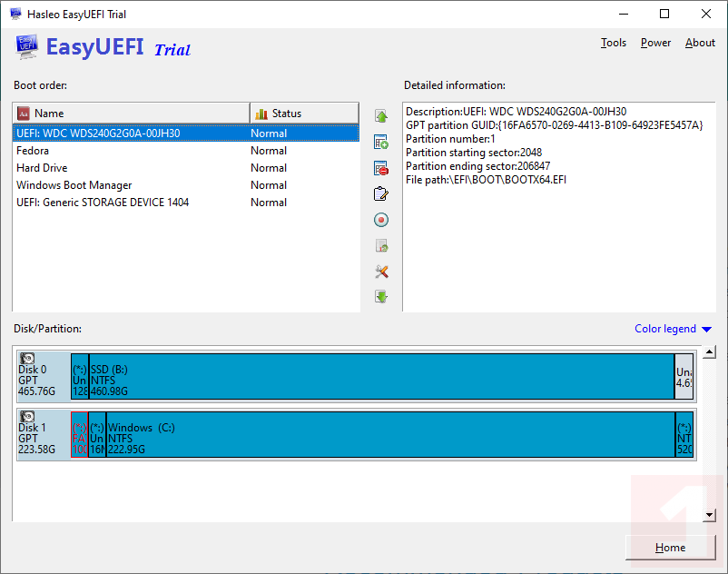Sort boot entries by Status column header

click(305, 114)
